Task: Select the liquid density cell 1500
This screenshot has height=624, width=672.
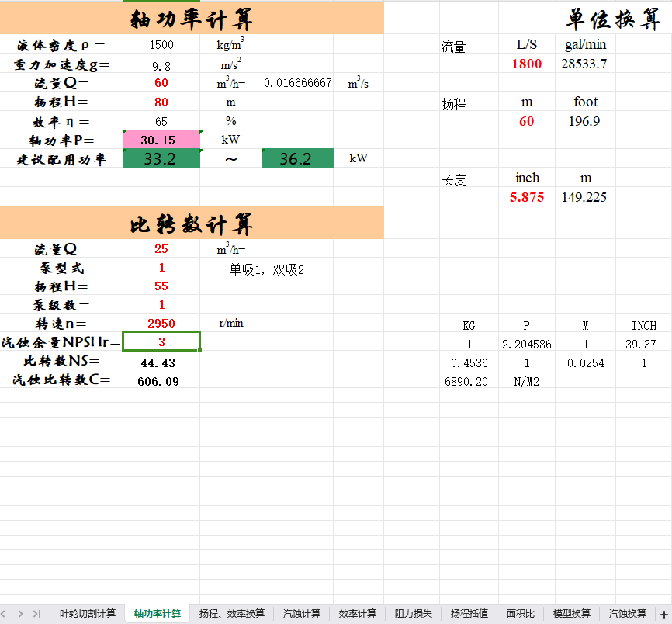Action: (161, 44)
